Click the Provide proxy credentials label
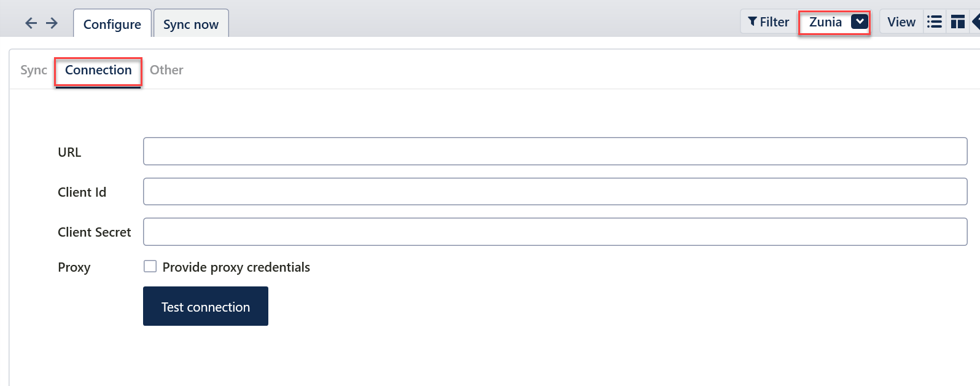The image size is (980, 386). click(x=236, y=267)
